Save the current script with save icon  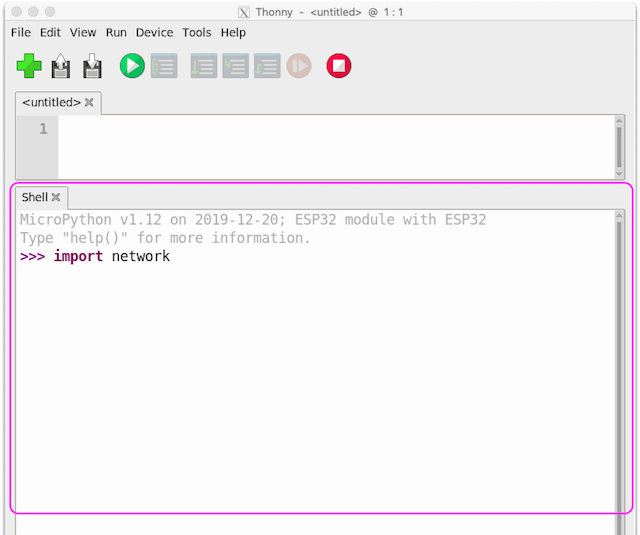[x=92, y=66]
